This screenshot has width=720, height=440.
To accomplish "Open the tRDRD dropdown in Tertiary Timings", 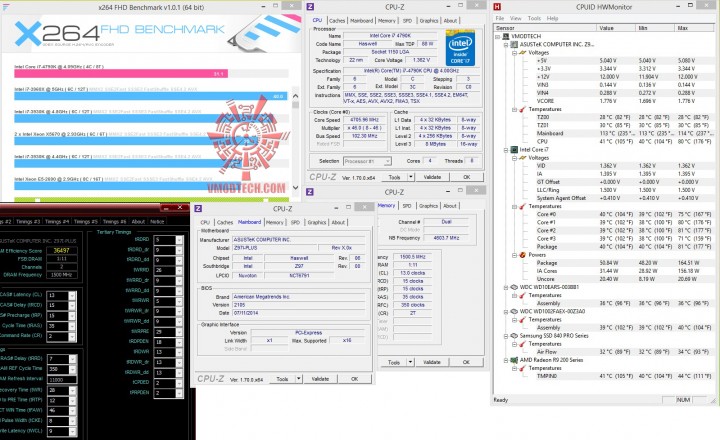I will 179,240.
